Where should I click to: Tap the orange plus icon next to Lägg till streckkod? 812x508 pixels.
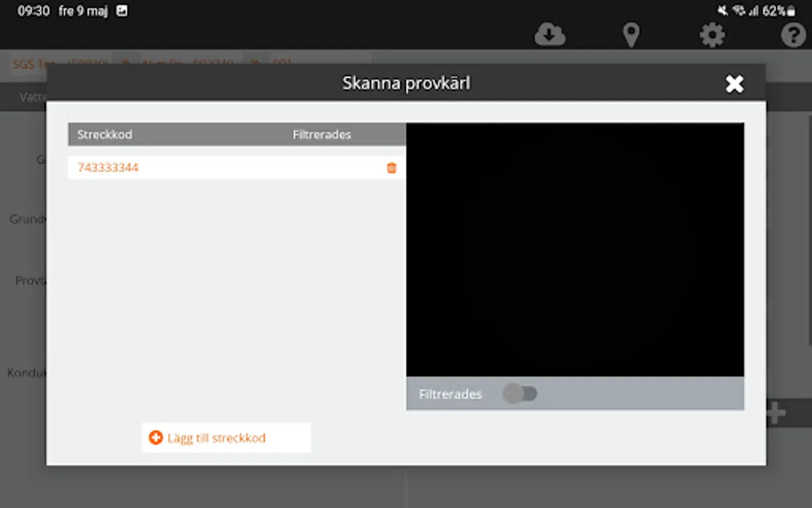tap(156, 437)
